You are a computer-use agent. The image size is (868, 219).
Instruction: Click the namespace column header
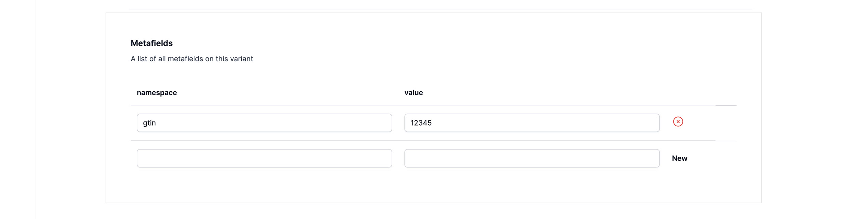(157, 93)
